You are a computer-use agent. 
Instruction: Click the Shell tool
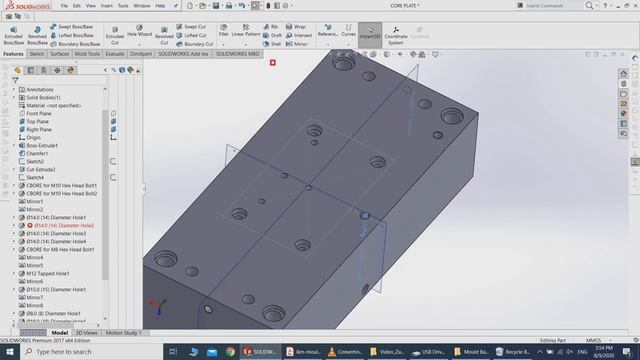(x=272, y=44)
